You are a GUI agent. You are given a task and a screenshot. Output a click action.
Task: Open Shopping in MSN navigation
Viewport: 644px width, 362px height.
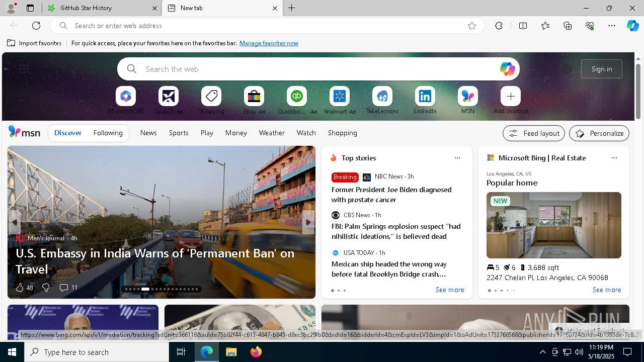point(343,133)
